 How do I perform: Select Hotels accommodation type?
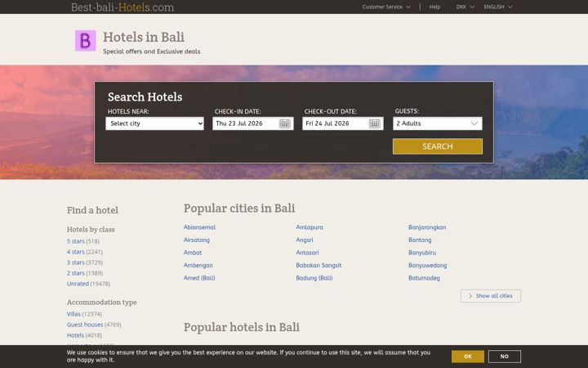(75, 335)
